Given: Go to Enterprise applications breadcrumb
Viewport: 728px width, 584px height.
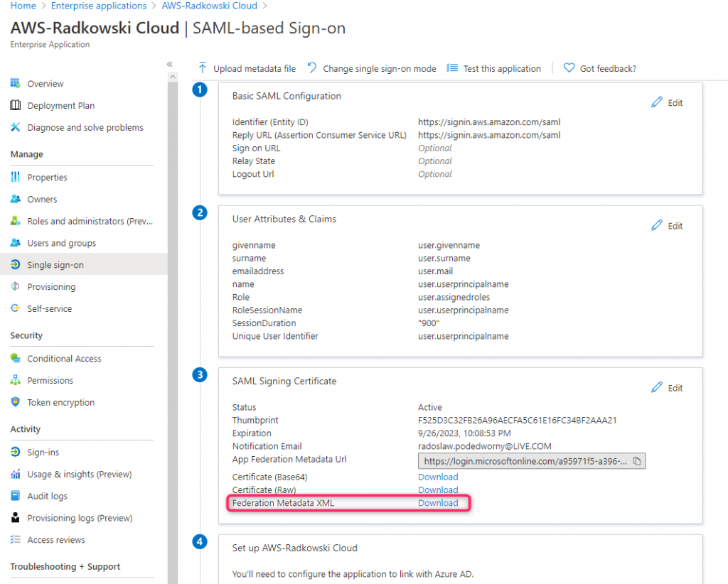Looking at the screenshot, I should coord(99,6).
